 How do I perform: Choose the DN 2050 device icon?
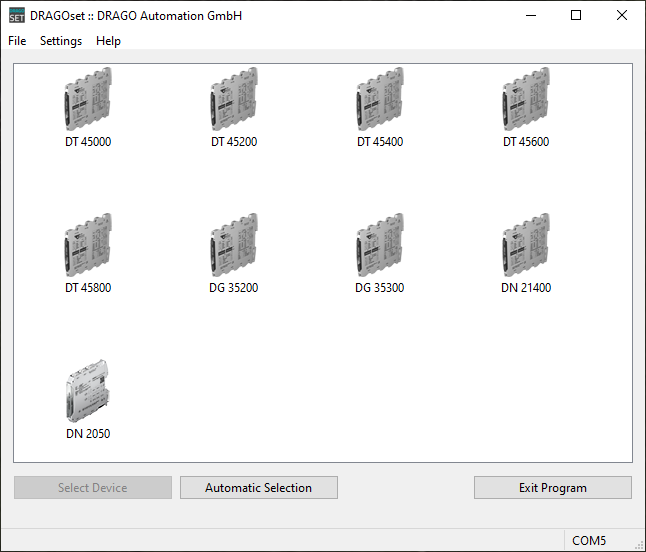pos(88,391)
